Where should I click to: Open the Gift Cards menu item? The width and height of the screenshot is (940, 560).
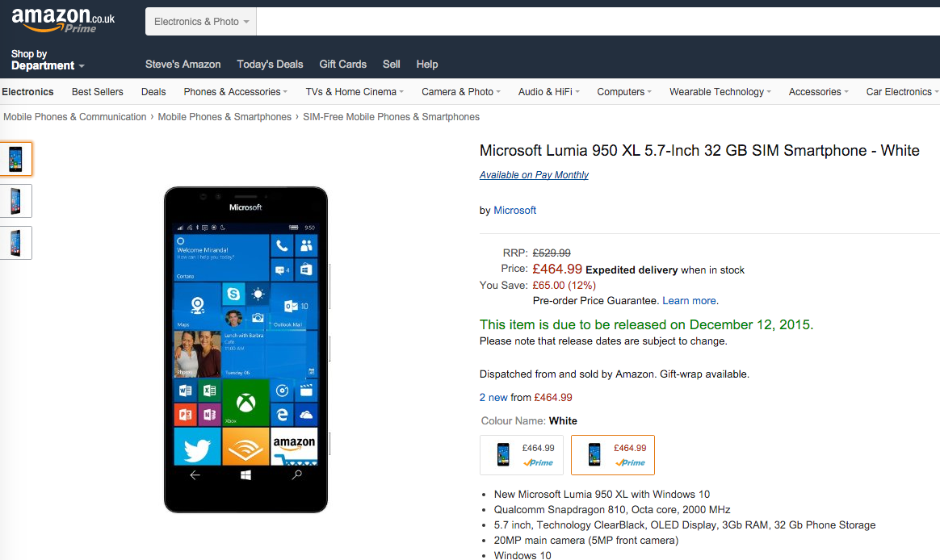(x=343, y=64)
